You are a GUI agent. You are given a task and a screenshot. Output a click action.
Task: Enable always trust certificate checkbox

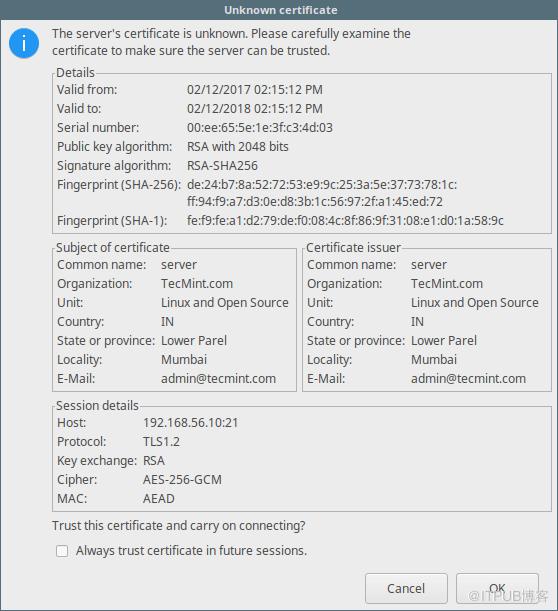tap(62, 551)
